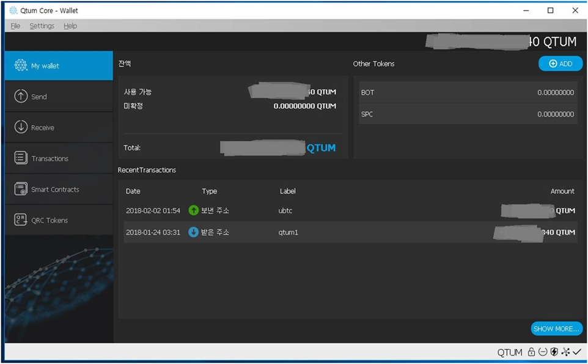The width and height of the screenshot is (588, 364).
Task: Click the SPC balance 0.00000000
Action: 556,114
